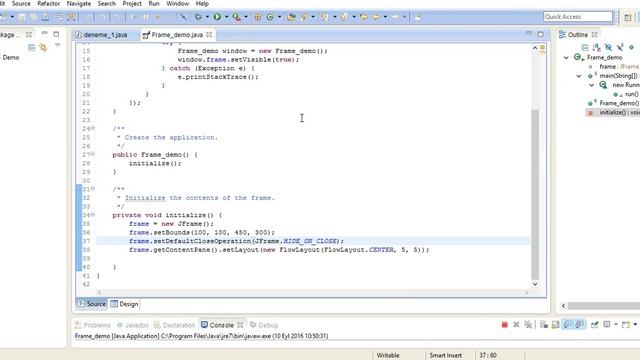Screen dimensions: 640x360
Task: Toggle fold marker on line 34 initialize method
Action: coord(93,215)
